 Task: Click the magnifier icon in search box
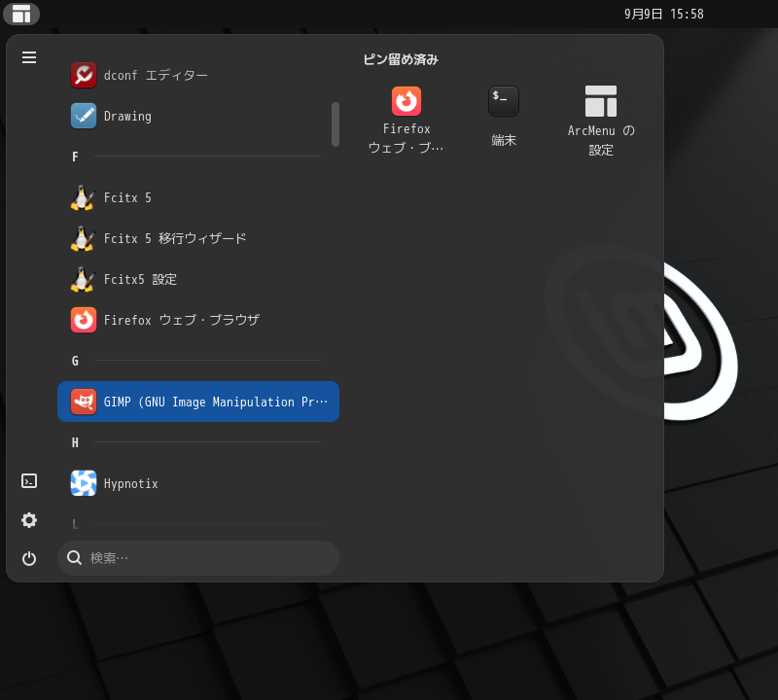click(x=75, y=558)
